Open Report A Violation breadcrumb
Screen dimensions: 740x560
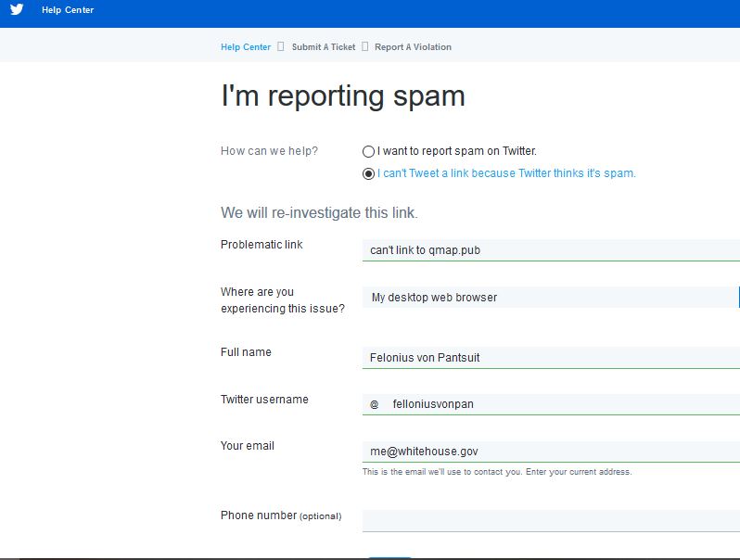(413, 46)
